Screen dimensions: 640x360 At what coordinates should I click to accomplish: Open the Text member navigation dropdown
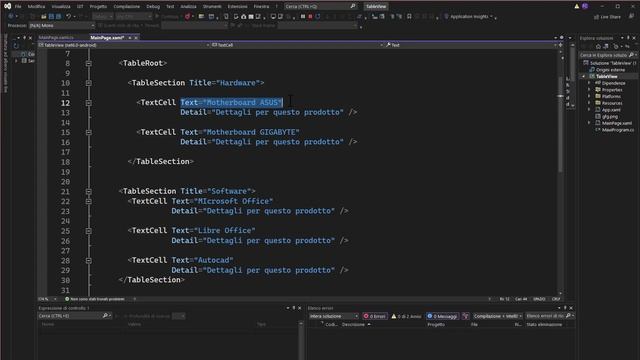[x=471, y=45]
